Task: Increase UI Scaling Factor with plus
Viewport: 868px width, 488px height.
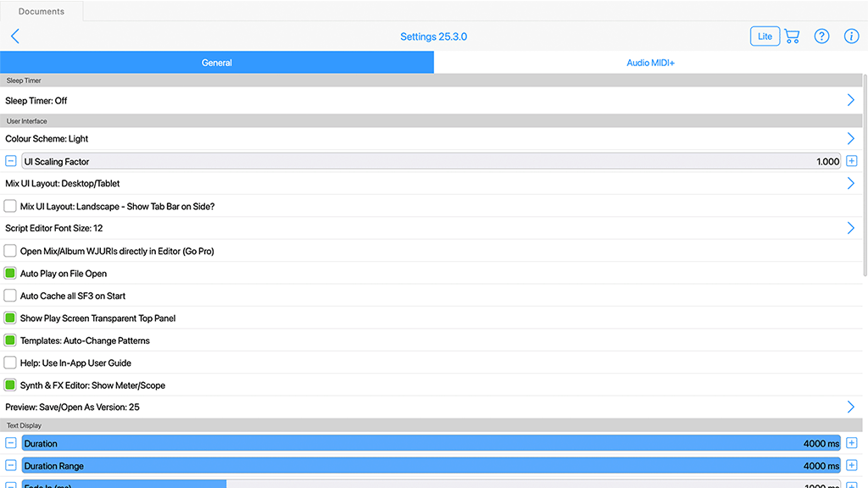Action: [852, 161]
